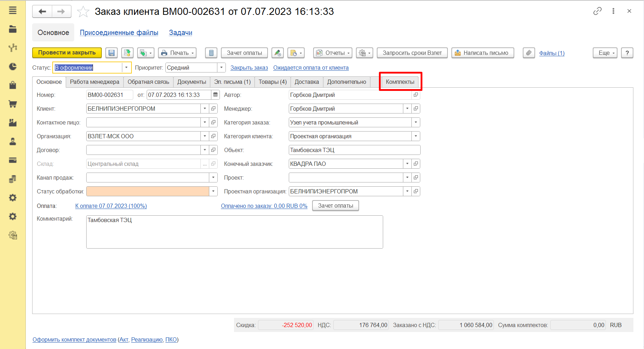
Task: Open the Еще dropdown menu
Action: (605, 53)
